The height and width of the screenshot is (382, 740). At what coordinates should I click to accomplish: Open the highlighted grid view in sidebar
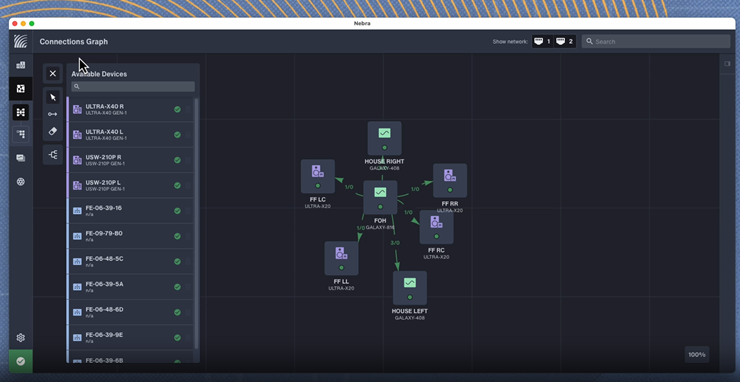tap(21, 88)
